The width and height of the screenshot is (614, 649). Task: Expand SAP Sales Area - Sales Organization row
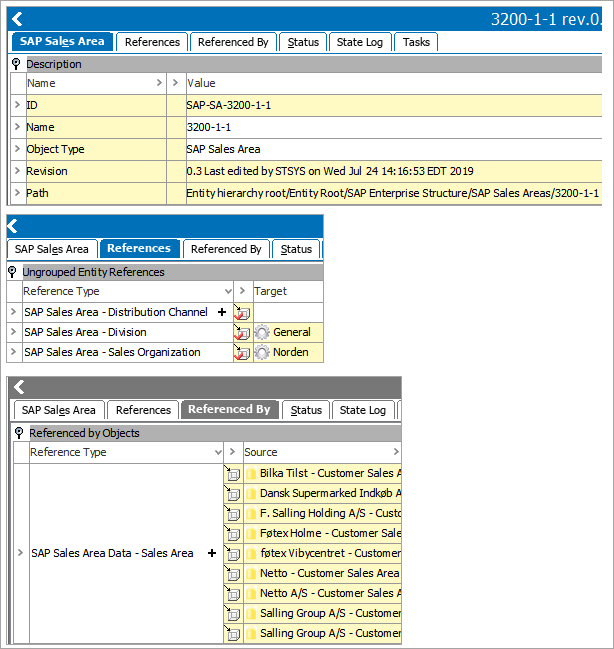(x=14, y=352)
